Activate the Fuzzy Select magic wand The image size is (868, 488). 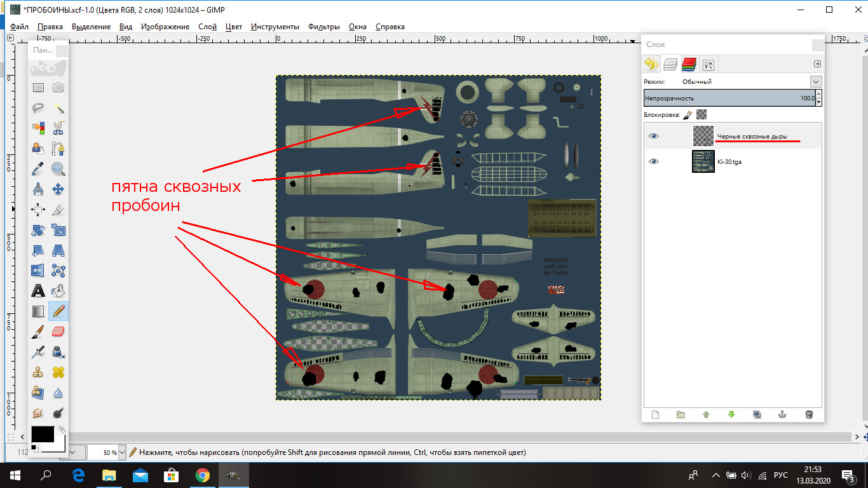[58, 108]
